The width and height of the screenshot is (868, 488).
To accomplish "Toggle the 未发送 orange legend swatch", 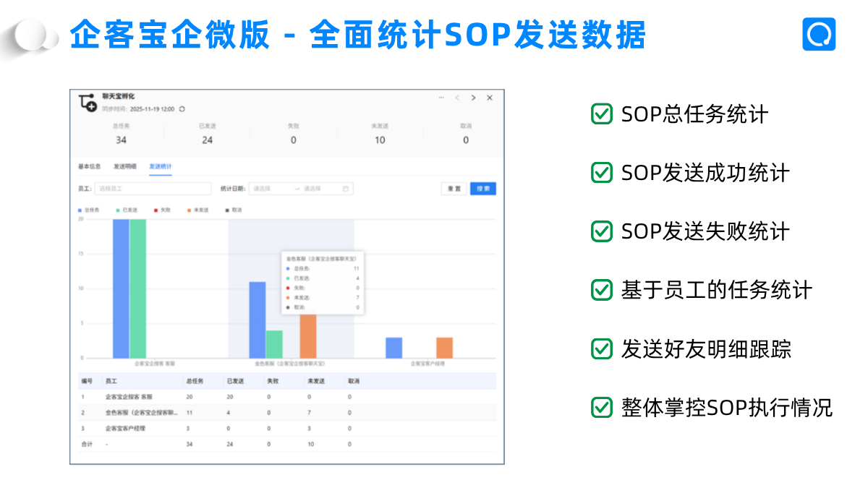I will click(190, 210).
